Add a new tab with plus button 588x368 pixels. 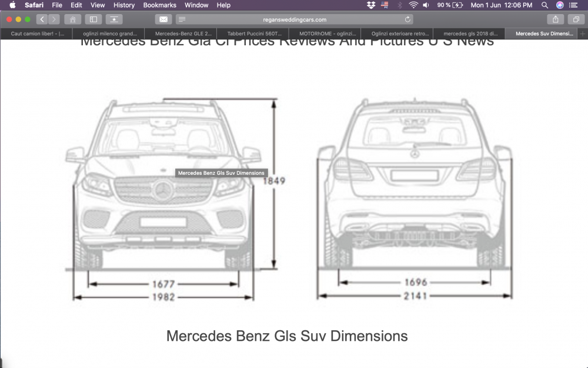click(583, 34)
